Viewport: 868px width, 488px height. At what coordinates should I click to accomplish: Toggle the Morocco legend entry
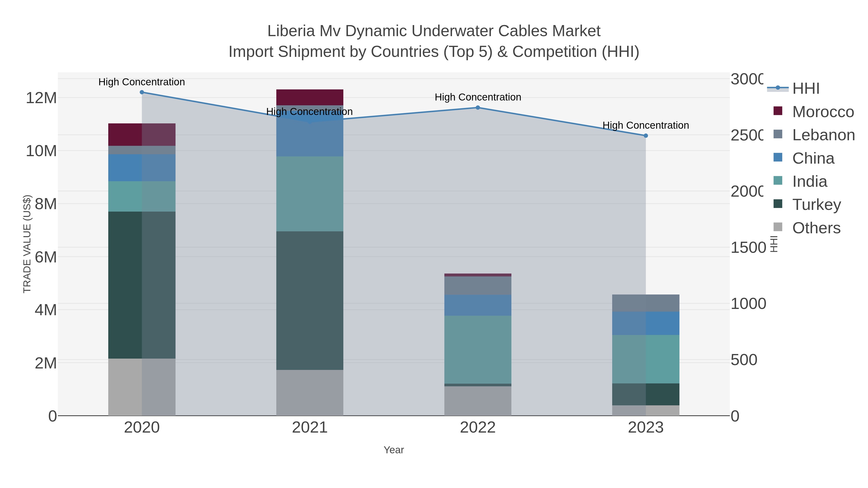tap(814, 112)
